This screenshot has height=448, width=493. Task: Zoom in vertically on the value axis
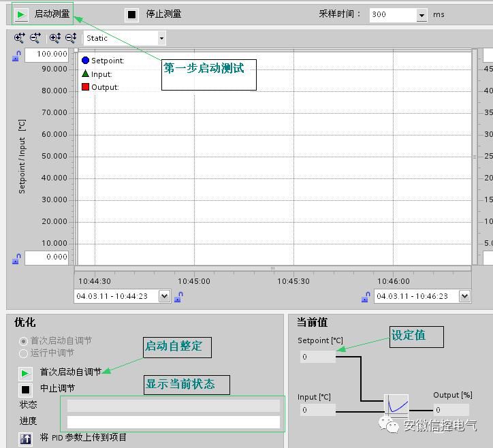tap(55, 38)
